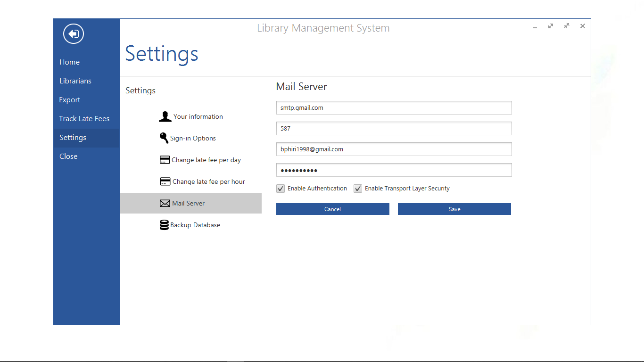Click the password field with hidden characters
Viewport: 644px width, 362px height.
[x=394, y=170]
